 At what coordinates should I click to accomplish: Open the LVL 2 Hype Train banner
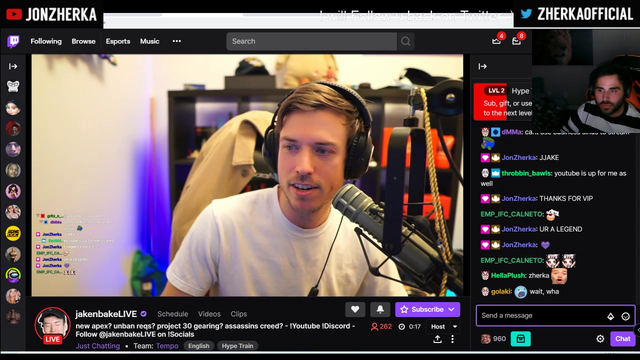503,102
